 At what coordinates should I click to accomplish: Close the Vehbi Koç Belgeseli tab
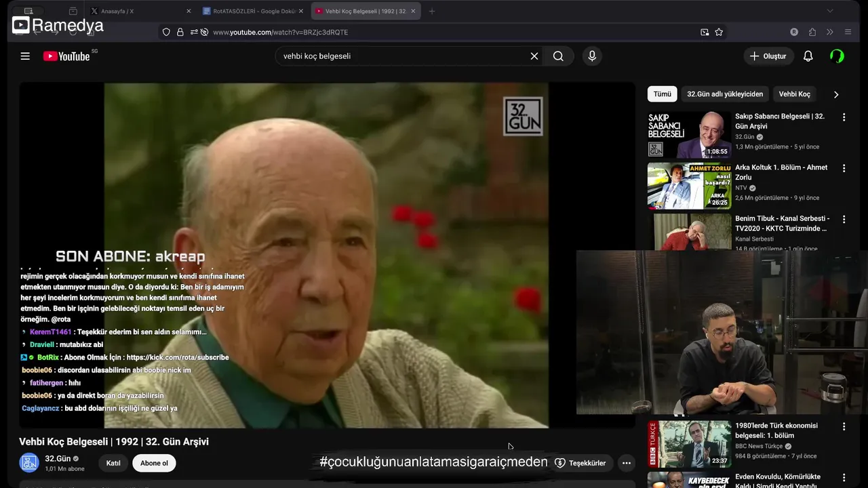tap(413, 11)
